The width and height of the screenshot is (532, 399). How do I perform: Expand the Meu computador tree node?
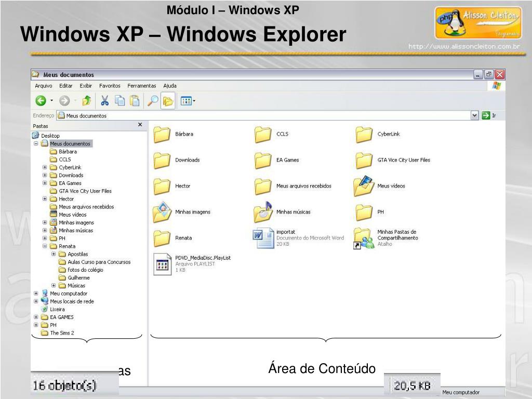[36, 294]
